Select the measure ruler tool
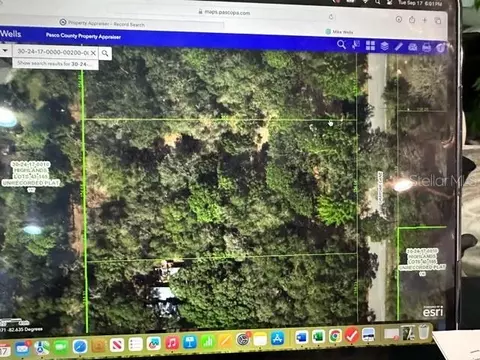This screenshot has height=360, width=480. pyautogui.click(x=398, y=47)
